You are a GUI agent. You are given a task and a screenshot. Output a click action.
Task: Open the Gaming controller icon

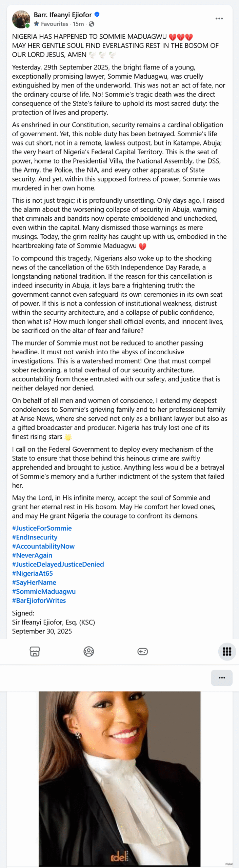click(x=142, y=651)
